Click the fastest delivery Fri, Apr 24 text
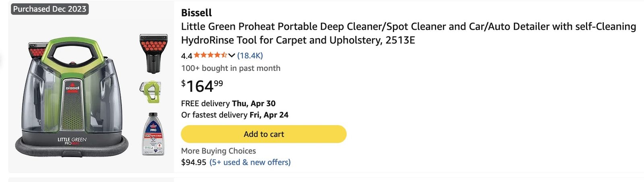 [x=235, y=115]
